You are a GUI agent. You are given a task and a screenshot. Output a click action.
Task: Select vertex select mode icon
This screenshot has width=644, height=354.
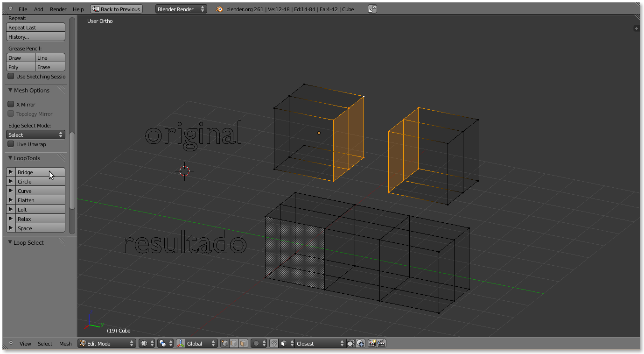coord(225,344)
